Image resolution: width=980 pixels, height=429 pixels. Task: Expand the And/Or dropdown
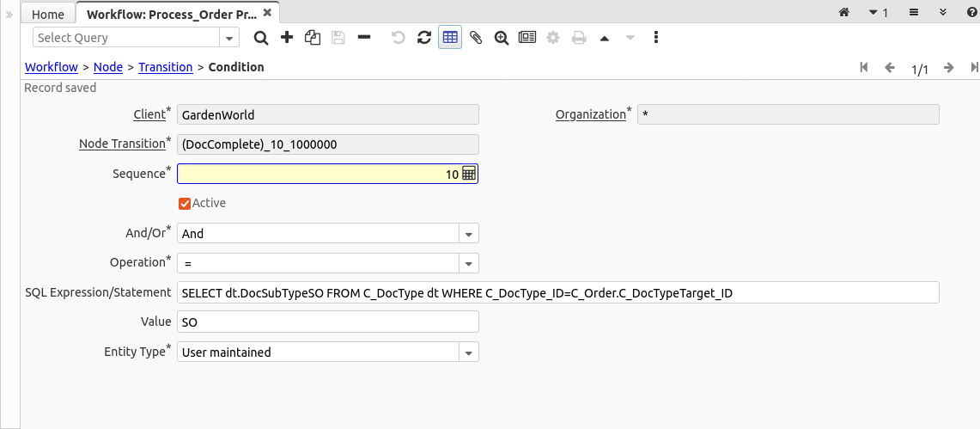[x=468, y=234]
